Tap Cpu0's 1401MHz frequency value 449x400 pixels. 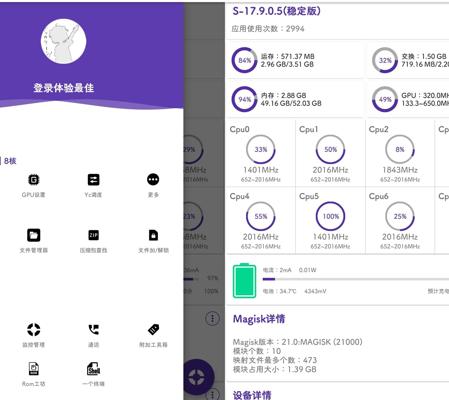(261, 170)
